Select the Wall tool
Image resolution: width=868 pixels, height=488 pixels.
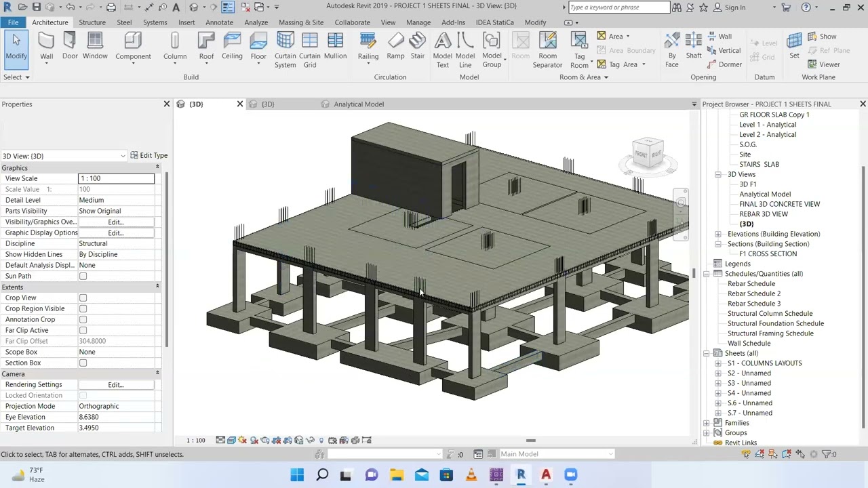coord(46,47)
